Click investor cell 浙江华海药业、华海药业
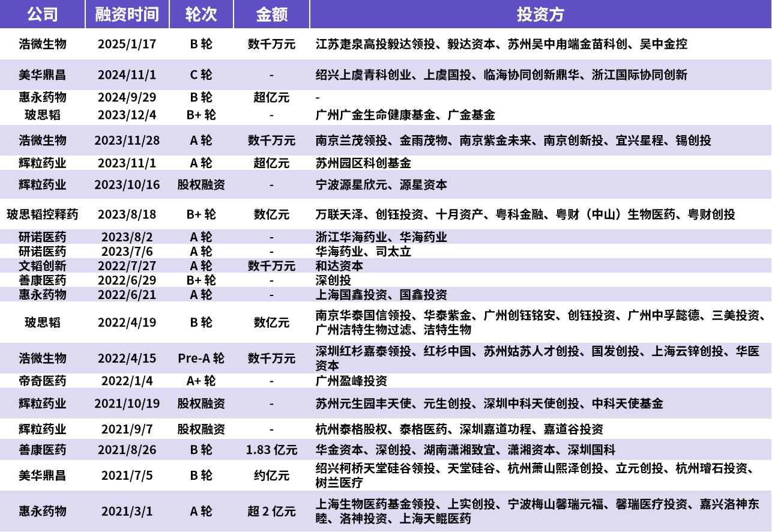This screenshot has height=532, width=772. click(x=381, y=237)
